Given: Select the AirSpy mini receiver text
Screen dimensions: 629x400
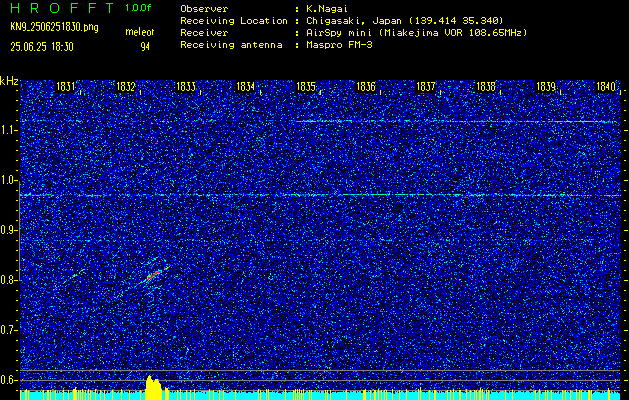Looking at the screenshot, I should pos(416,33).
